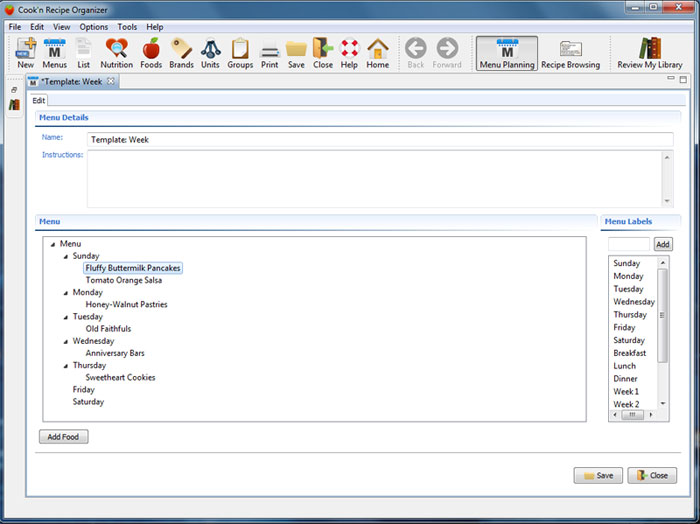Select Lunch in Menu Labels list

pyautogui.click(x=624, y=366)
